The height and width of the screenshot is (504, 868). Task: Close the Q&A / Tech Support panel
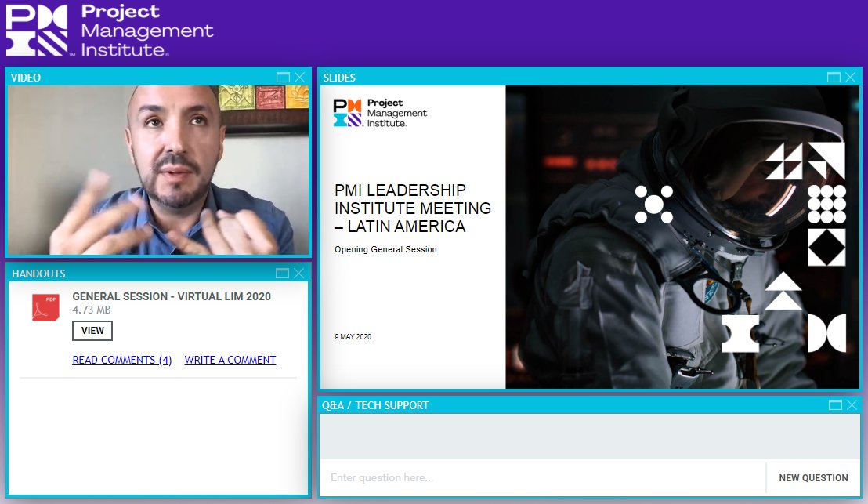[852, 405]
